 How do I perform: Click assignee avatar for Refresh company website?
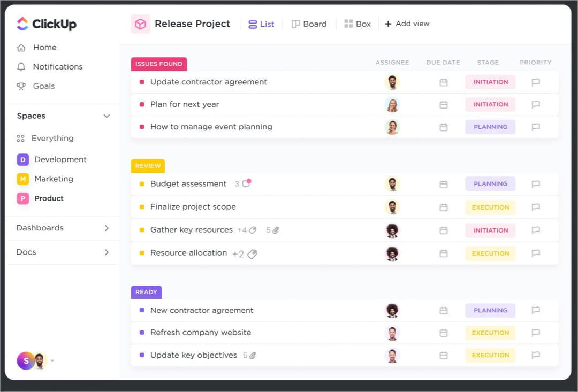pyautogui.click(x=392, y=333)
